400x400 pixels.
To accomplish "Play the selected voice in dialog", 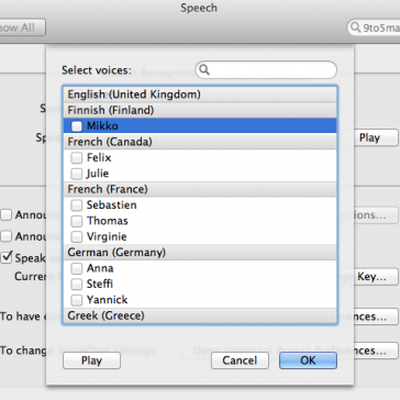I will [92, 360].
